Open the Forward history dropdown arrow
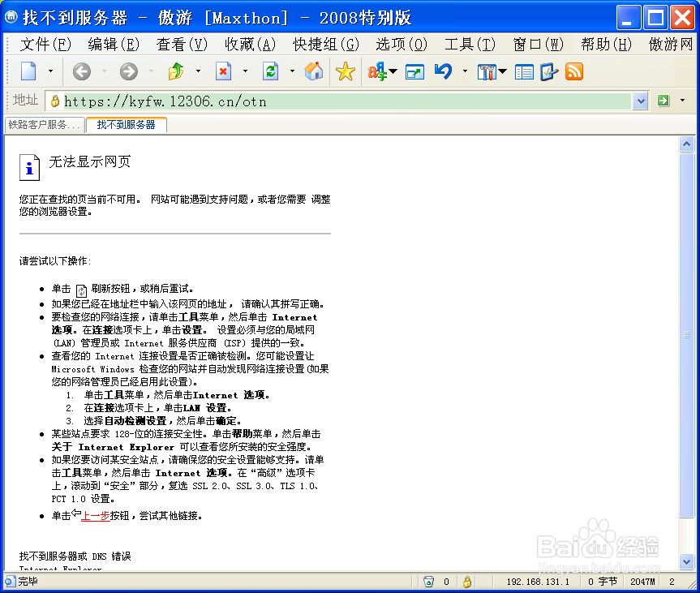The height and width of the screenshot is (593, 700). pyautogui.click(x=151, y=71)
